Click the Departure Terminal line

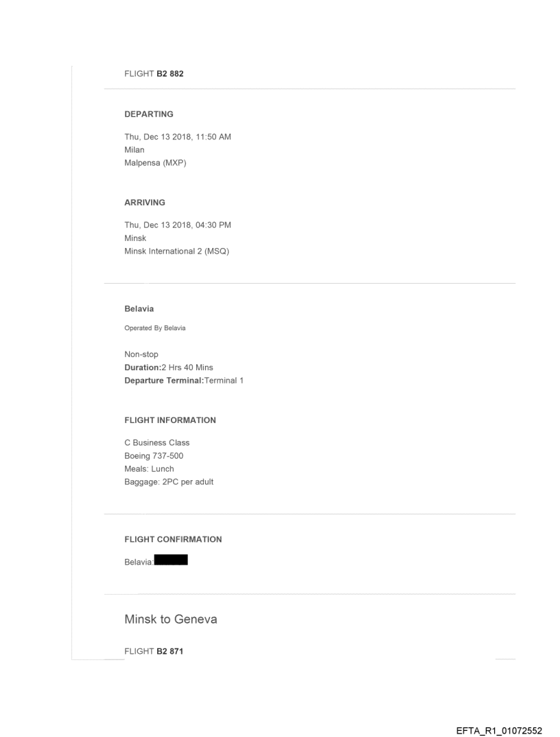[x=184, y=381]
